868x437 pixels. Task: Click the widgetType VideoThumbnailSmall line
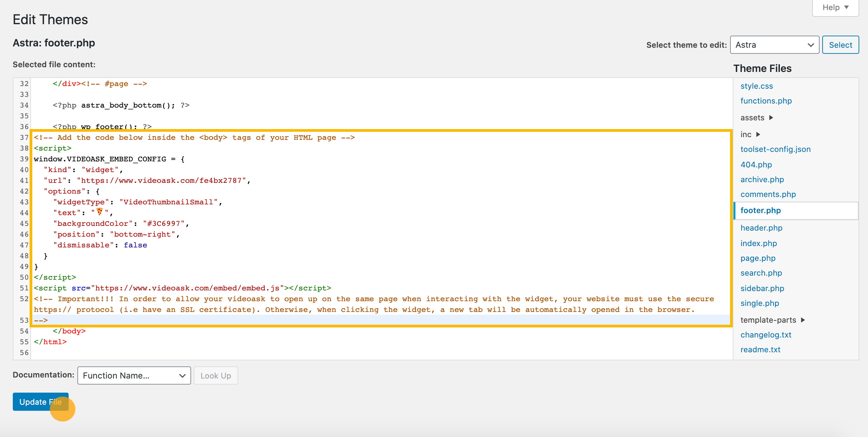coord(138,202)
